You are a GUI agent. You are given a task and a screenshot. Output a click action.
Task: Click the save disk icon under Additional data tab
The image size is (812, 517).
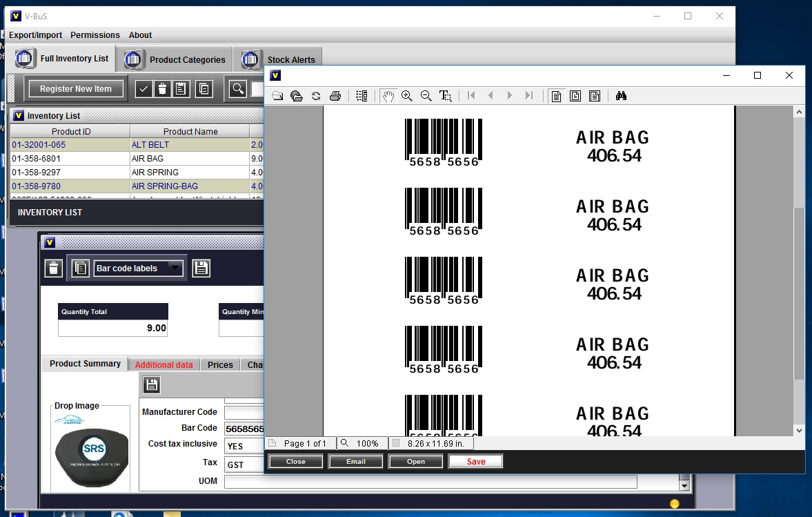click(151, 385)
